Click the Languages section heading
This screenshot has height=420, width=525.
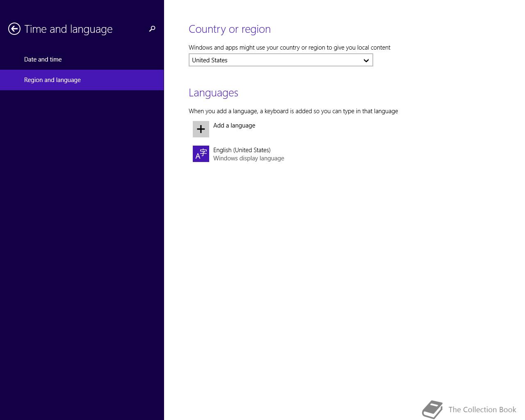tap(213, 93)
